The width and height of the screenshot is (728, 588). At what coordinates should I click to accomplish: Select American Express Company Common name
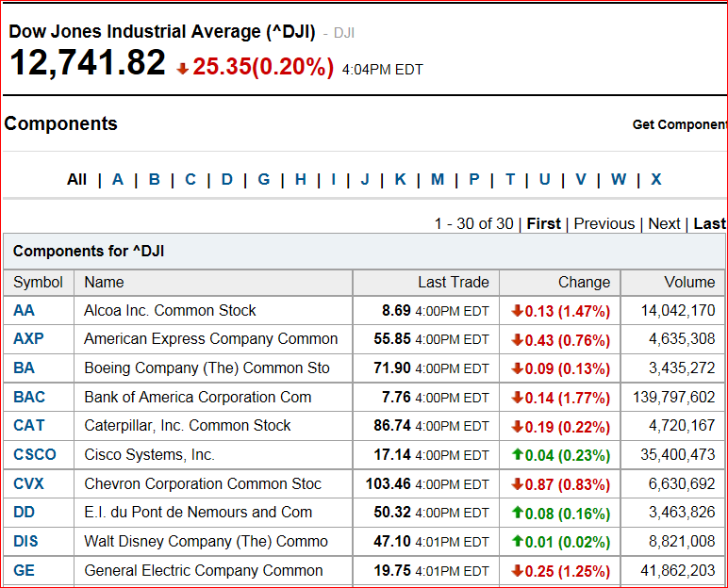[211, 338]
